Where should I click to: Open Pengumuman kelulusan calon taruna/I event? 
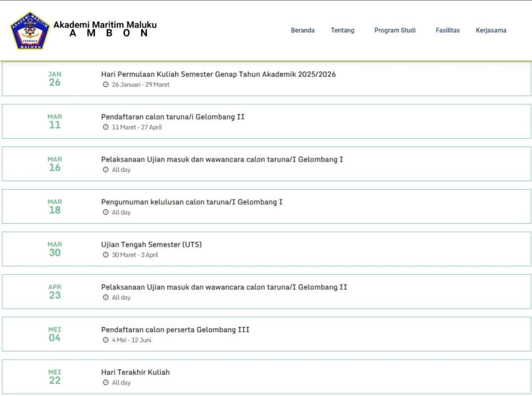pos(192,202)
